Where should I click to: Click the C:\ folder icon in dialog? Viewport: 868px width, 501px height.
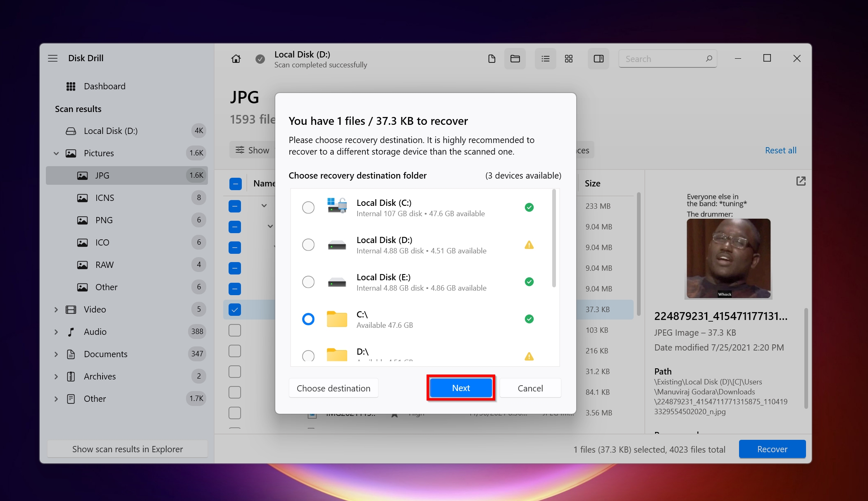pos(337,319)
